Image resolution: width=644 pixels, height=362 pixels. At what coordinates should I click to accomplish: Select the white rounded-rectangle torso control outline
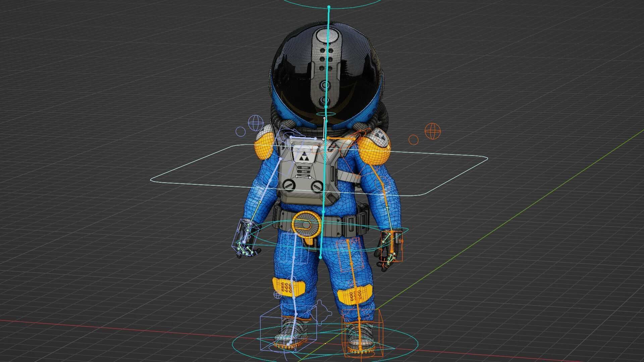[319, 171]
